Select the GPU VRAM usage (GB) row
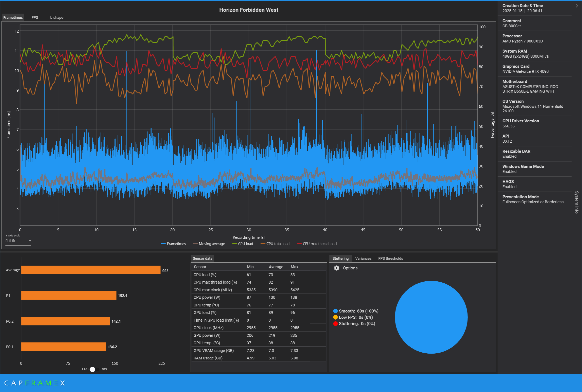The image size is (582, 392). pos(259,351)
